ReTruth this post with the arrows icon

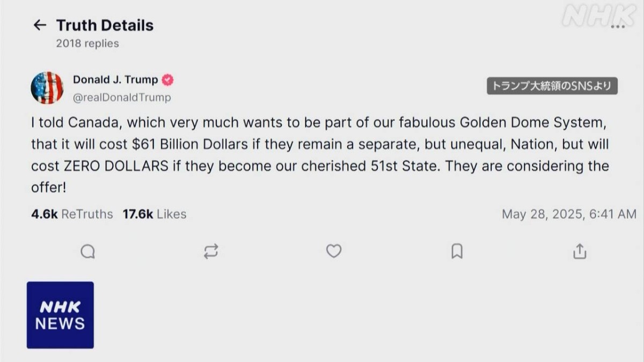click(211, 251)
